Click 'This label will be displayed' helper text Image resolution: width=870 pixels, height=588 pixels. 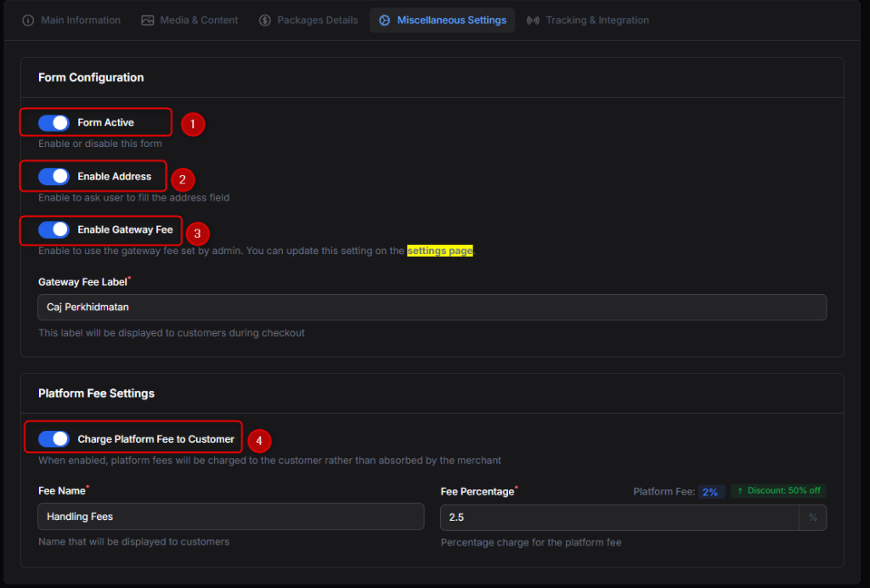click(x=172, y=333)
